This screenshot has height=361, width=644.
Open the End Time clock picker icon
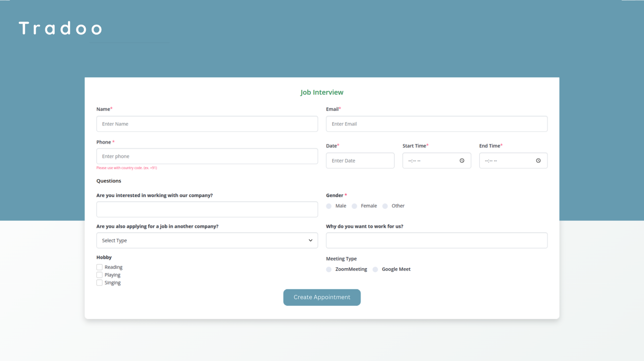[538, 161]
